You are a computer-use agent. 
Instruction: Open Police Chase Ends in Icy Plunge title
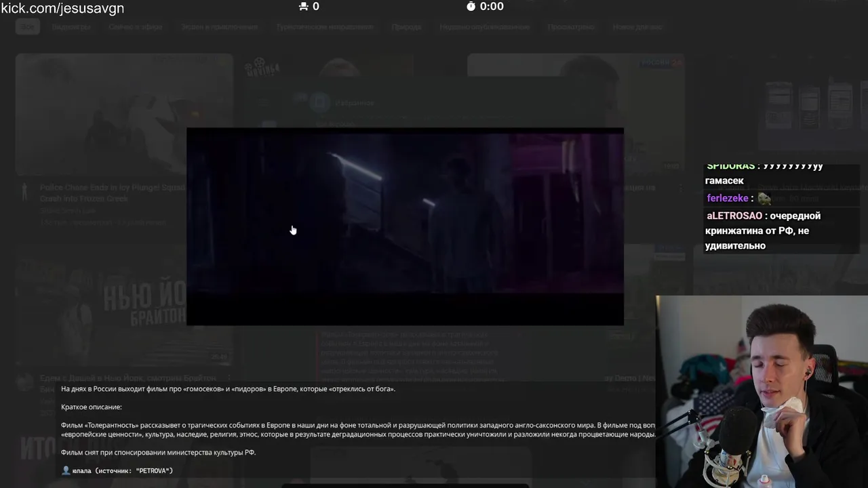point(112,193)
